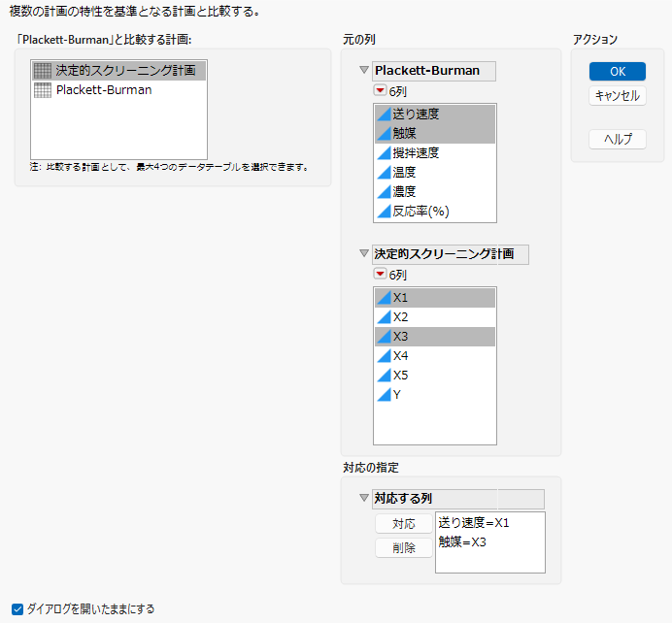Collapse the 対応する列 outline

(364, 498)
